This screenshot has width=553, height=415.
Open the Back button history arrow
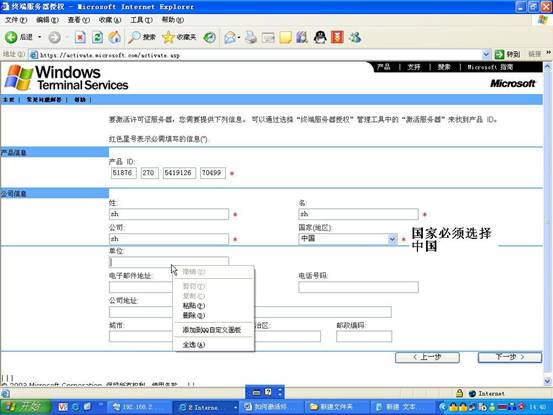coord(40,37)
